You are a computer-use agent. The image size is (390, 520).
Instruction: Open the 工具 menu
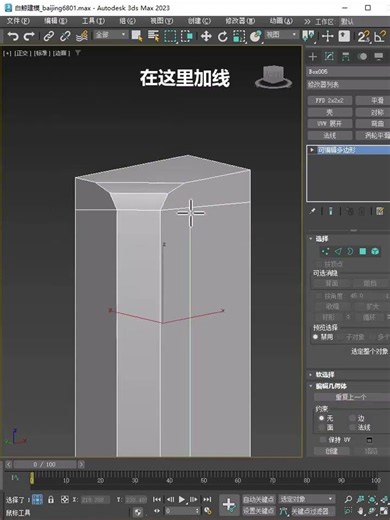pyautogui.click(x=93, y=21)
